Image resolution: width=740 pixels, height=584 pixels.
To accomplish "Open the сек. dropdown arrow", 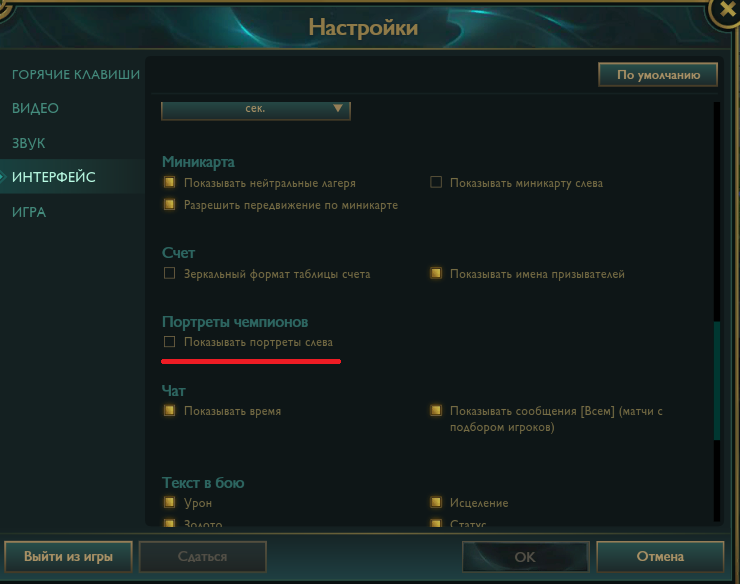I will click(337, 109).
